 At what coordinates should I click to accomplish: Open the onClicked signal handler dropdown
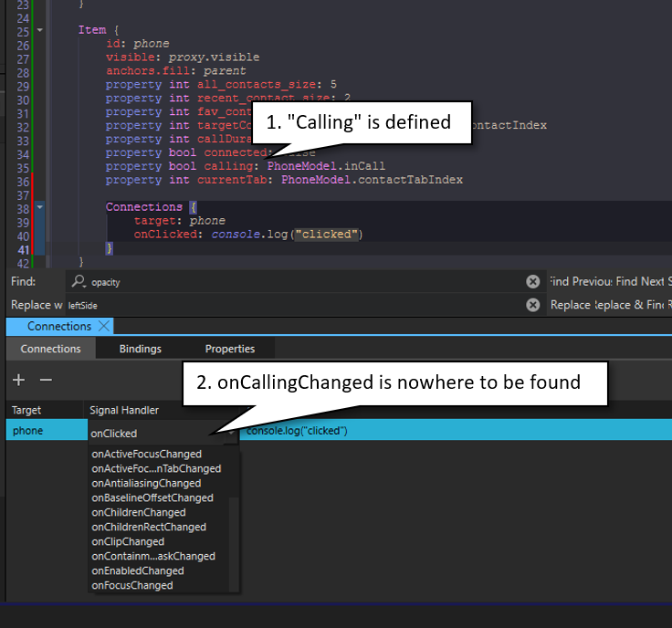[163, 433]
